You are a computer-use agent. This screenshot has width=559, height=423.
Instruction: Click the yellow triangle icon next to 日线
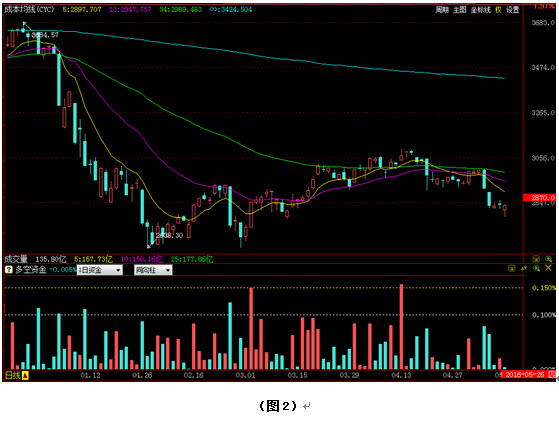point(25,375)
